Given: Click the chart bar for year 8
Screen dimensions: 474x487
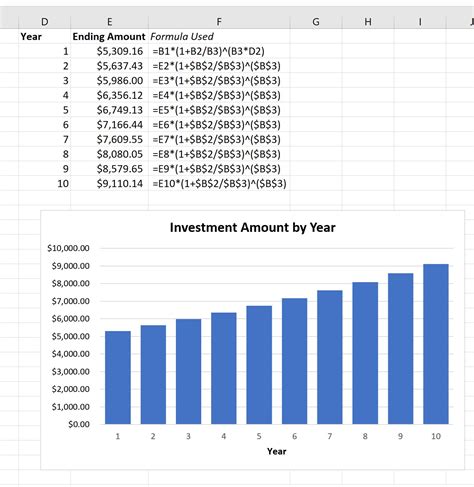Looking at the screenshot, I should coord(365,353).
